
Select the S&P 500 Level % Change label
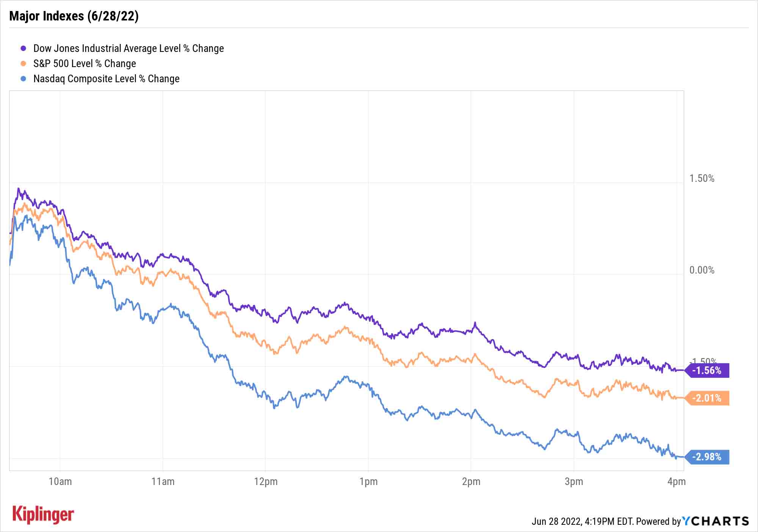click(x=85, y=64)
